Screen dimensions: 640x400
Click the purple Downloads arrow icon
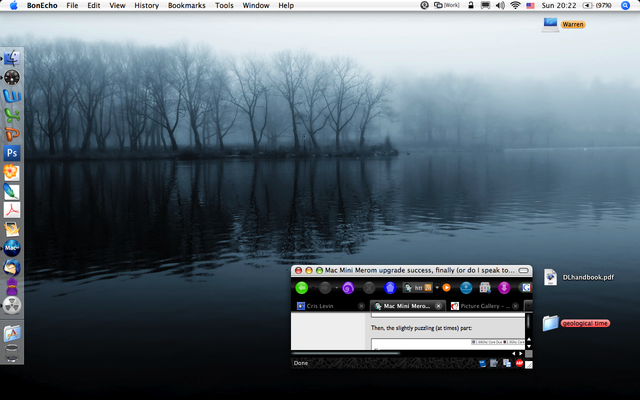point(504,288)
